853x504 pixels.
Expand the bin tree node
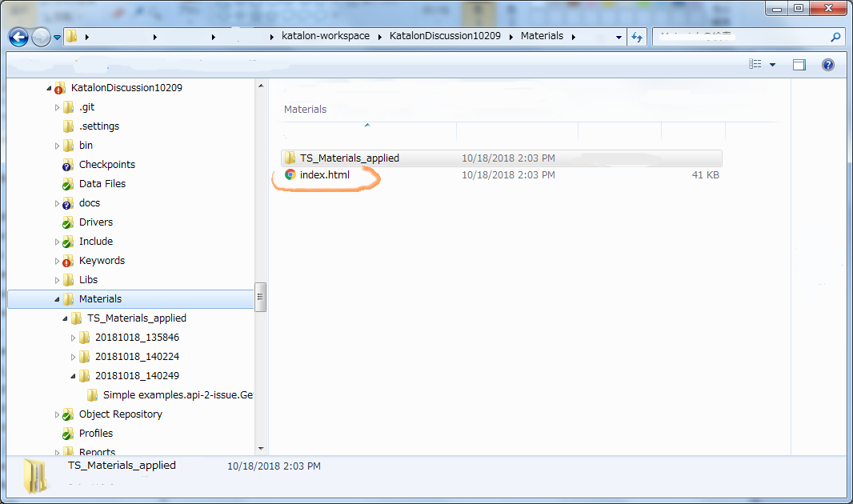57,146
